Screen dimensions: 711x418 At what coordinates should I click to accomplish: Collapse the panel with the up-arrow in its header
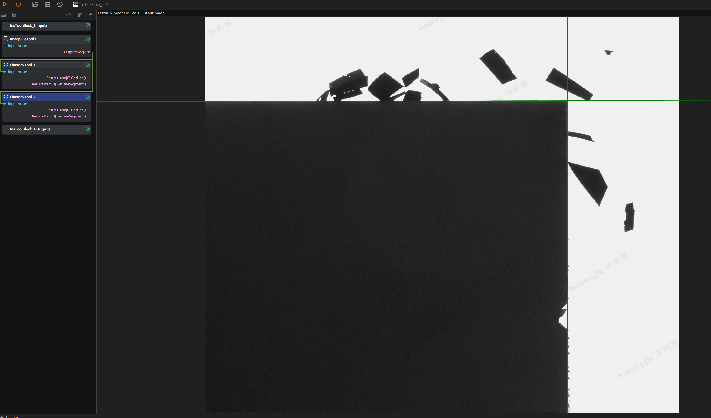[90, 15]
